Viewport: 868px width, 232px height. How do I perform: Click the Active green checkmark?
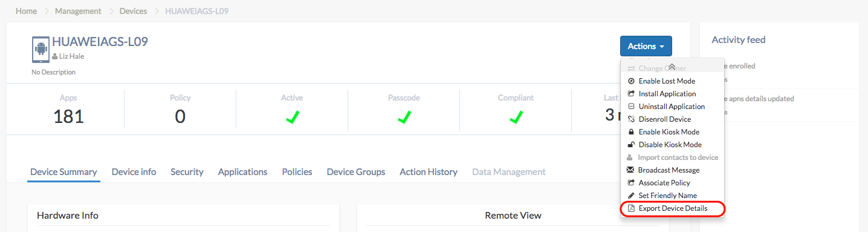[x=293, y=117]
